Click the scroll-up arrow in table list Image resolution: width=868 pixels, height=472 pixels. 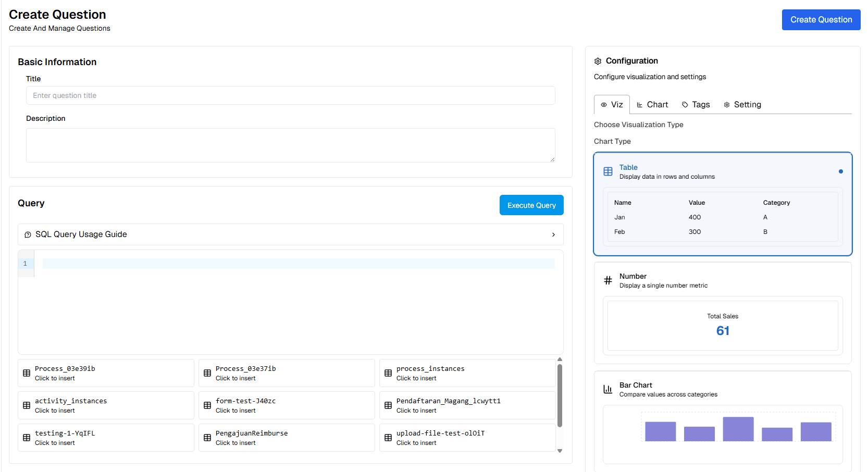pyautogui.click(x=560, y=359)
